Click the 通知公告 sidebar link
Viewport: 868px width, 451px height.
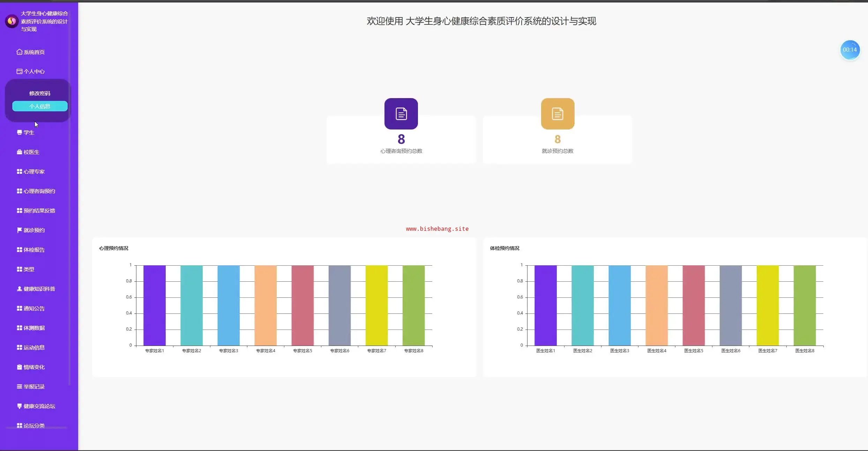(34, 309)
